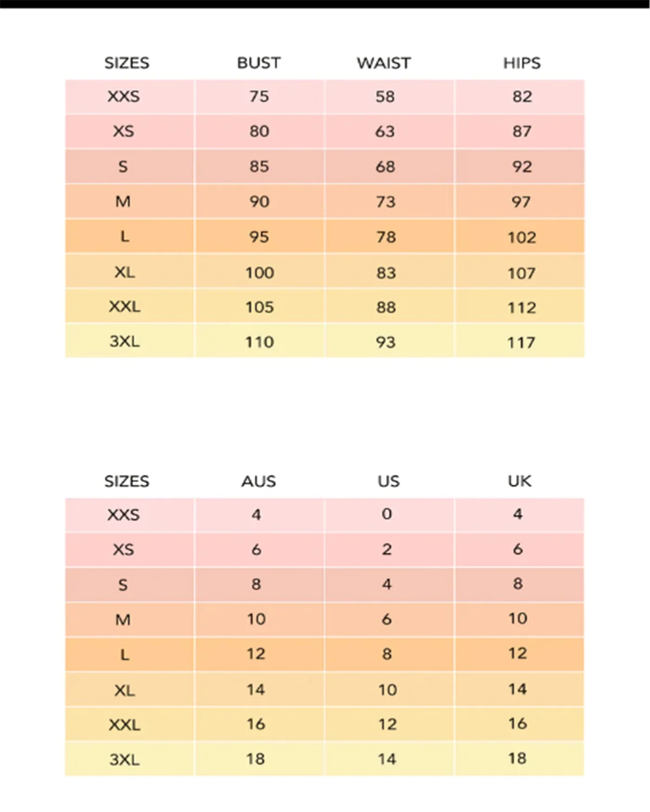Click US size 14 for 3XL
The width and height of the screenshot is (650, 812).
tap(387, 759)
